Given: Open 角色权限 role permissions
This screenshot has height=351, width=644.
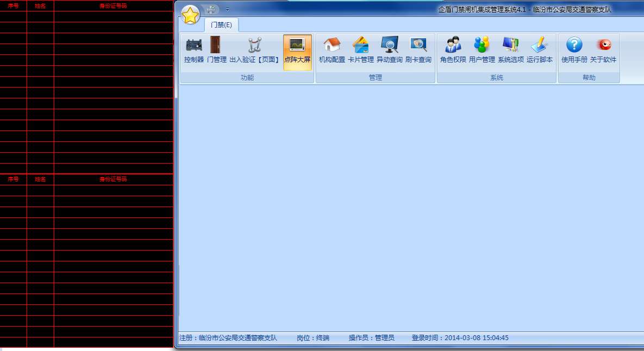Looking at the screenshot, I should click(x=453, y=51).
